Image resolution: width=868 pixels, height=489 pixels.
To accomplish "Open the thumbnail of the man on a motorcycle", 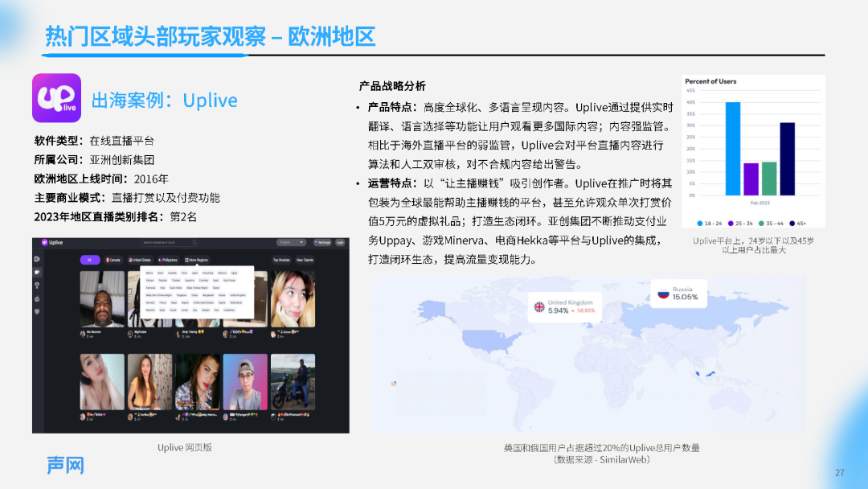I will pos(293,382).
